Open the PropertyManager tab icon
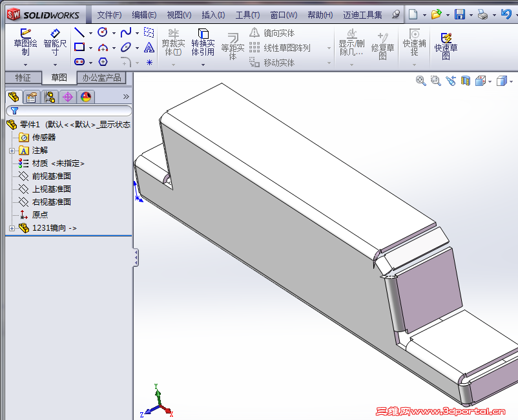The width and height of the screenshot is (518, 420). [x=32, y=97]
